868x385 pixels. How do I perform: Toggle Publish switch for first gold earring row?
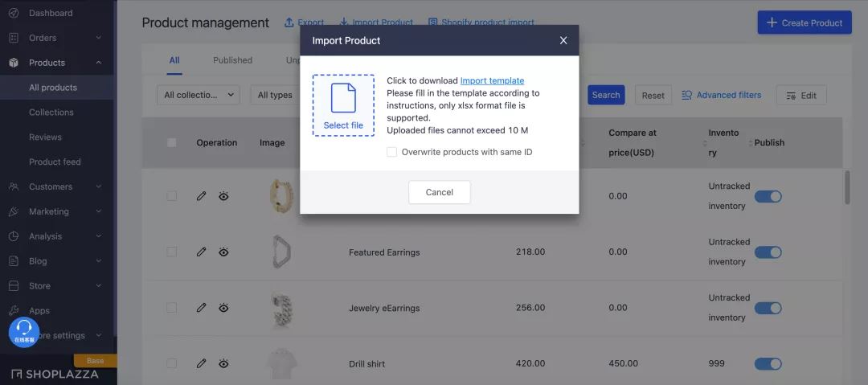tap(768, 196)
